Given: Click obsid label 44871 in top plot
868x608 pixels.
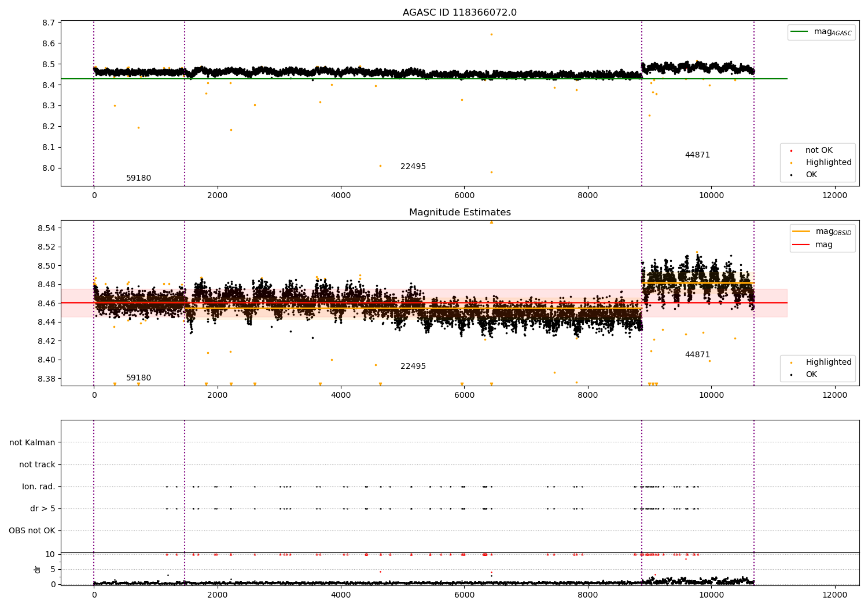Looking at the screenshot, I should pos(697,155).
